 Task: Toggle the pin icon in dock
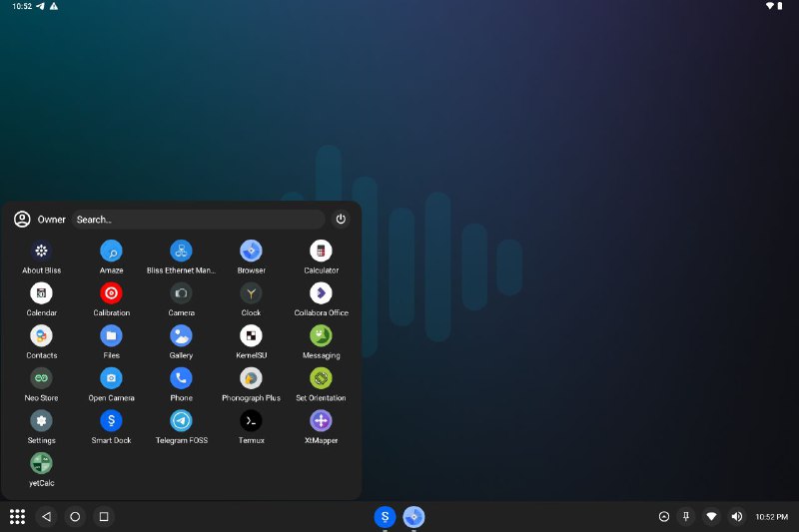pyautogui.click(x=686, y=517)
